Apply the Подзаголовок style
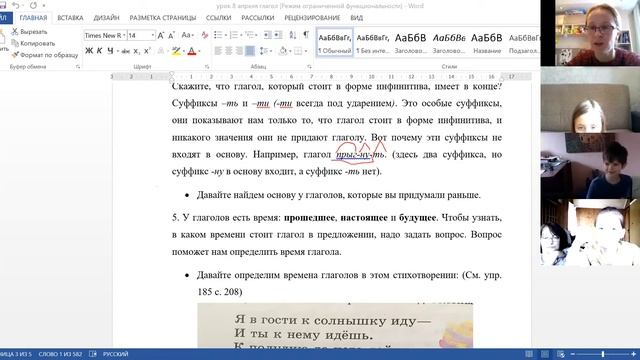Viewport: 640px width, 360px height. 524,42
